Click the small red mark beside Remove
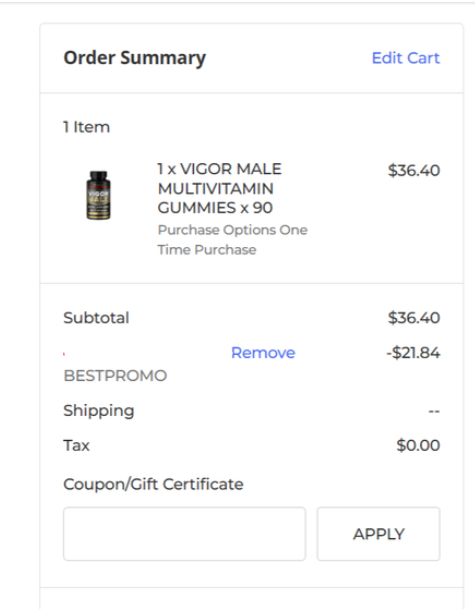Viewport: 475px width, 609px height. [64, 354]
